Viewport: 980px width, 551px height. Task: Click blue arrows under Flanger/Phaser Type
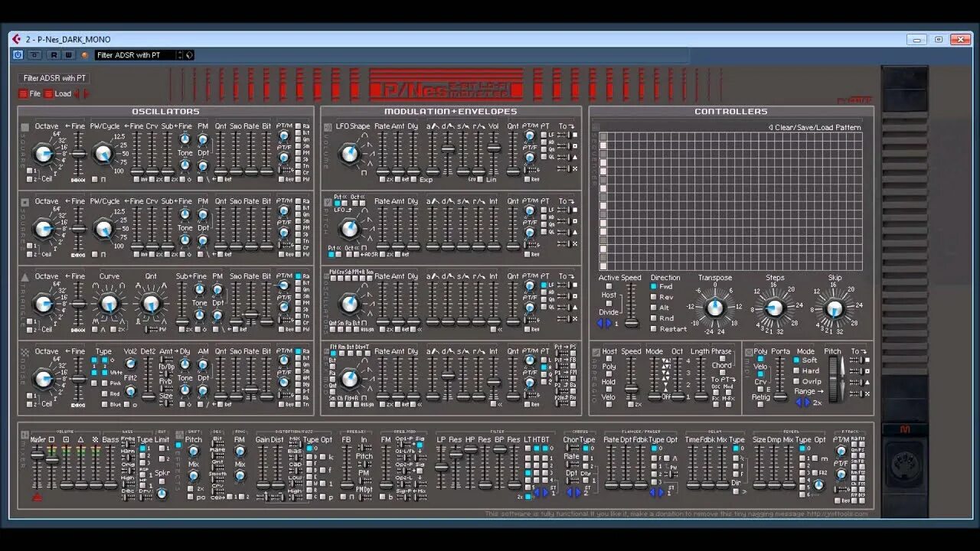click(658, 492)
